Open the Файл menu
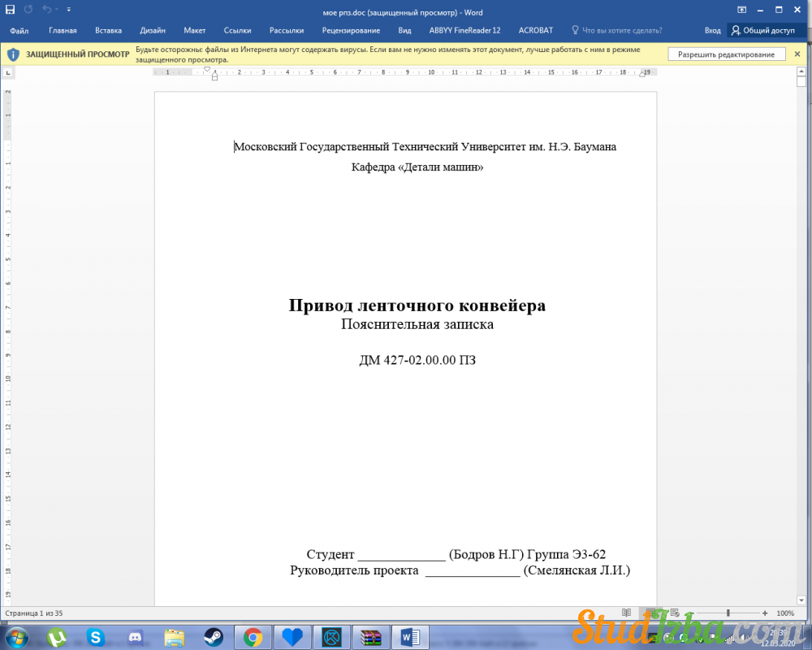 [x=19, y=31]
